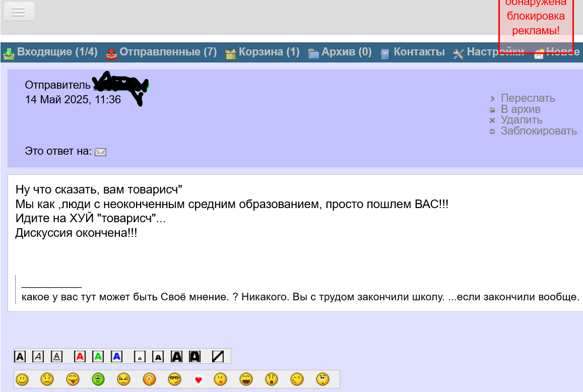
Task: Insert the heart emoticon
Action: point(199,379)
